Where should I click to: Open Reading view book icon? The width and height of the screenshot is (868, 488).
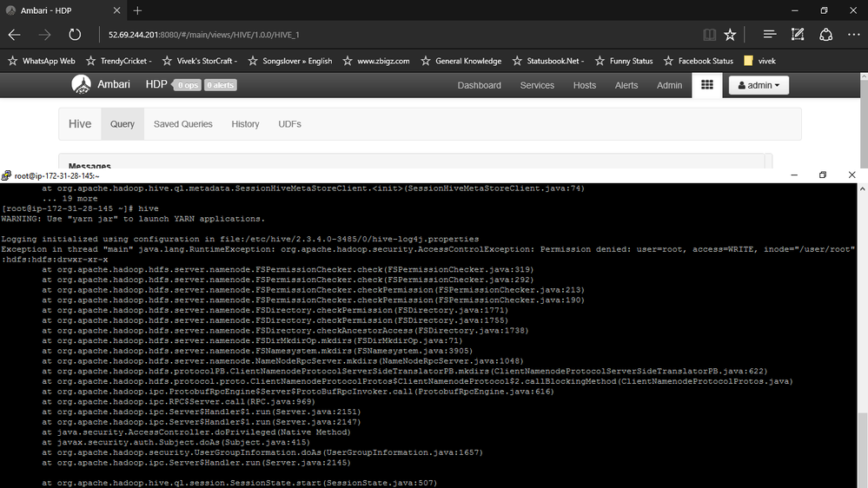(709, 35)
